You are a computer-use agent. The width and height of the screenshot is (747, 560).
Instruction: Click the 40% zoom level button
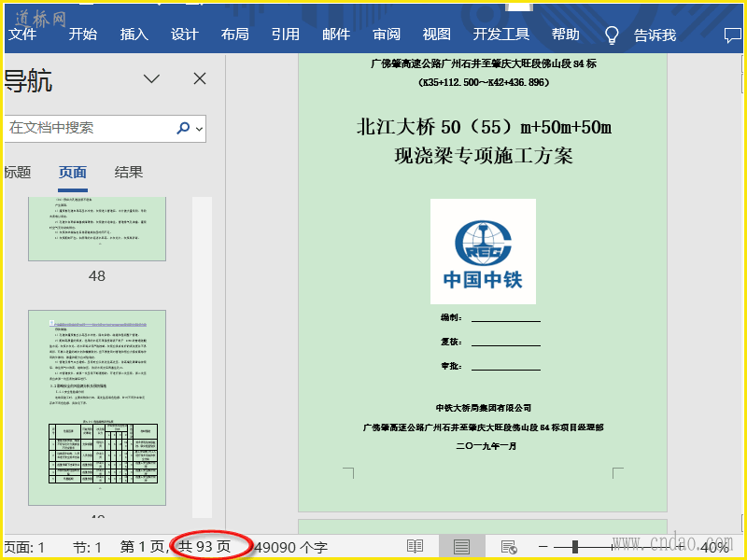click(714, 547)
